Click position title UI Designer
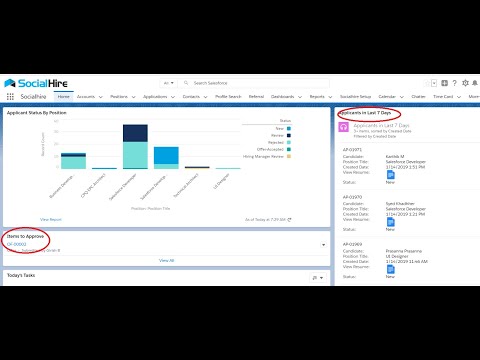Screen dimensions: 480x360 pos(397,256)
